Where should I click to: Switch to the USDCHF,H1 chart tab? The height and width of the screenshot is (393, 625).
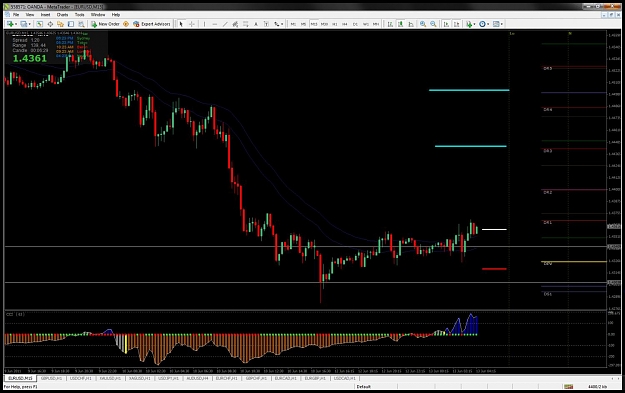pos(81,378)
